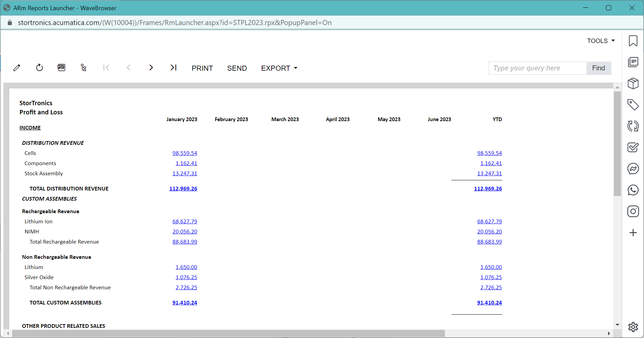Screen dimensions: 644x338
Task: Open NIMH January value 20,056.20
Action: (x=185, y=231)
